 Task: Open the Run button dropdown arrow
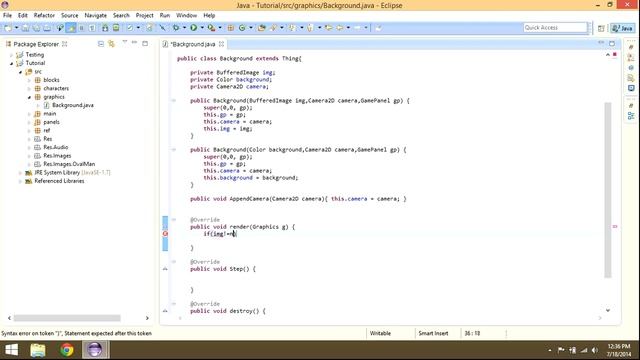tap(202, 28)
